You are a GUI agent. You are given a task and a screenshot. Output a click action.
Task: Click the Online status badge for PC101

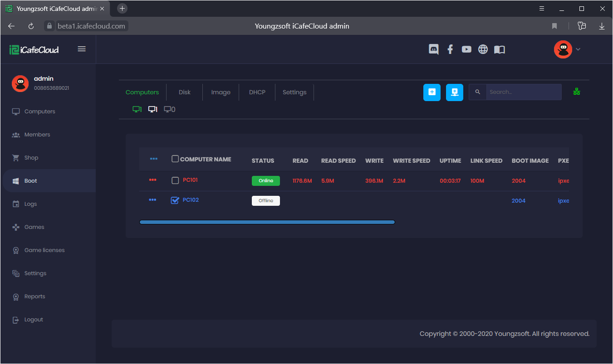click(265, 180)
